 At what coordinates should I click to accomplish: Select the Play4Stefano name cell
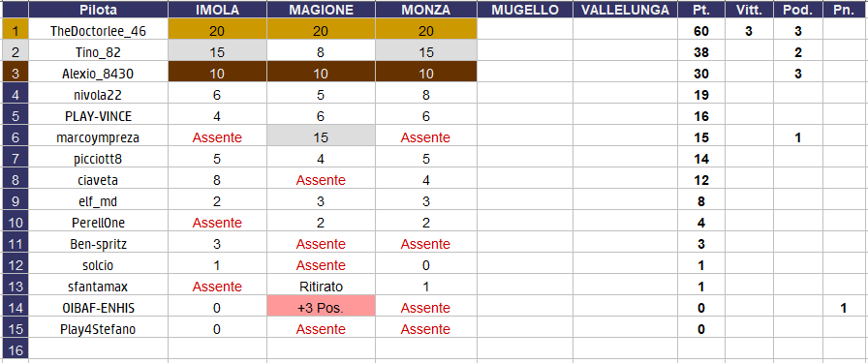[x=98, y=329]
